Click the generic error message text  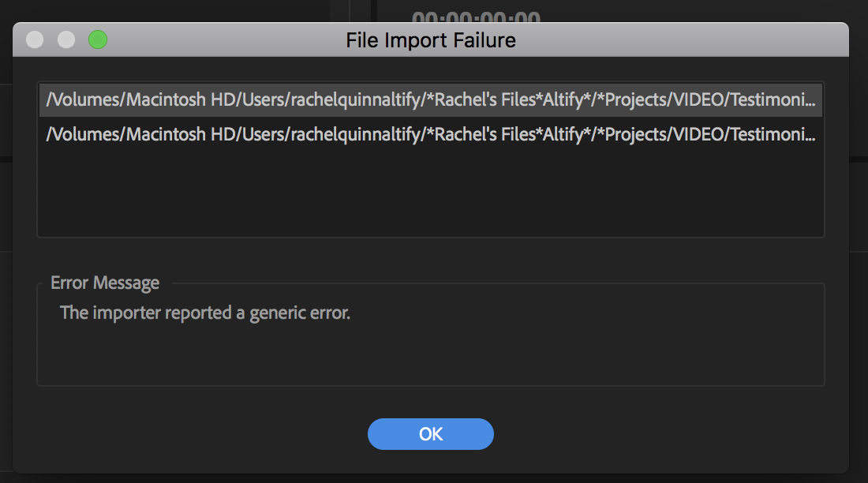tap(205, 313)
